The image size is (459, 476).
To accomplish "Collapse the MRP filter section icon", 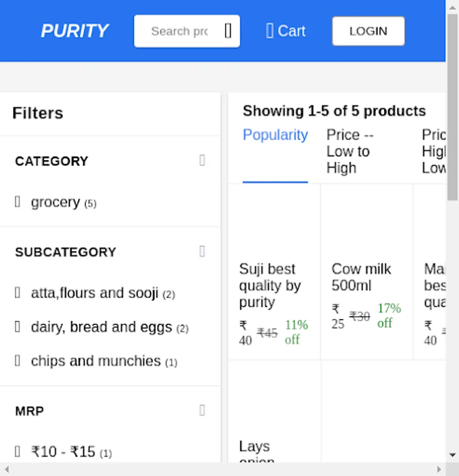I will (201, 410).
